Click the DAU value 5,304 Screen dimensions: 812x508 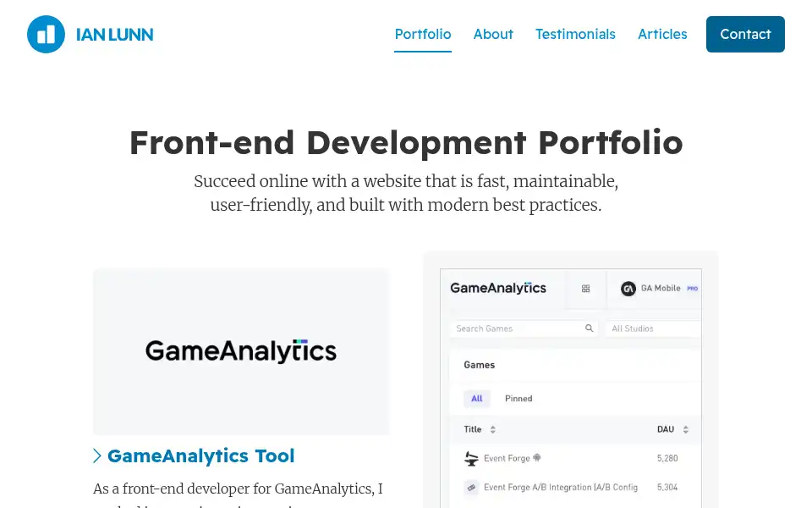click(x=667, y=488)
